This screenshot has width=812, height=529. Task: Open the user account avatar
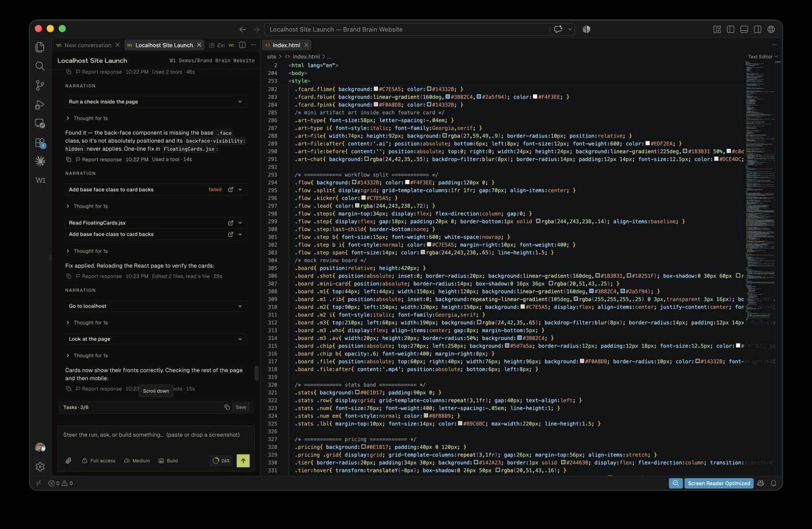tap(40, 447)
